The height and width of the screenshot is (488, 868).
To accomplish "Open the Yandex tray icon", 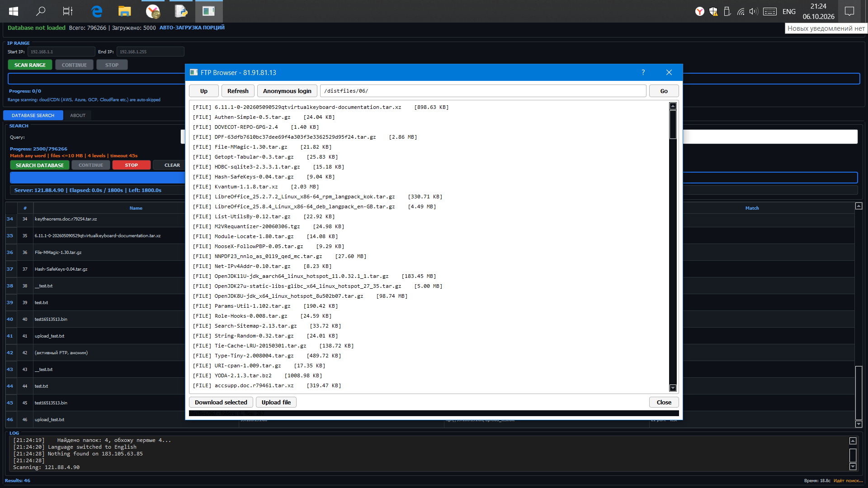I will pyautogui.click(x=699, y=11).
